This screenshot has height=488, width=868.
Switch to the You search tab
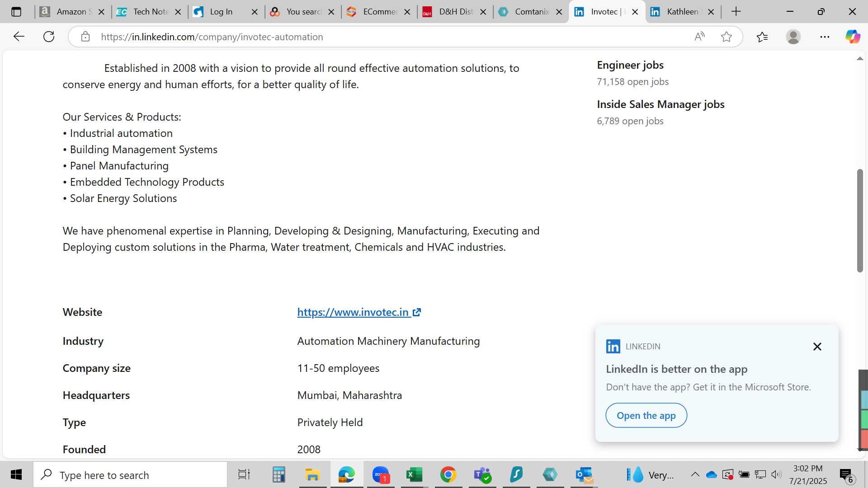coord(302,12)
